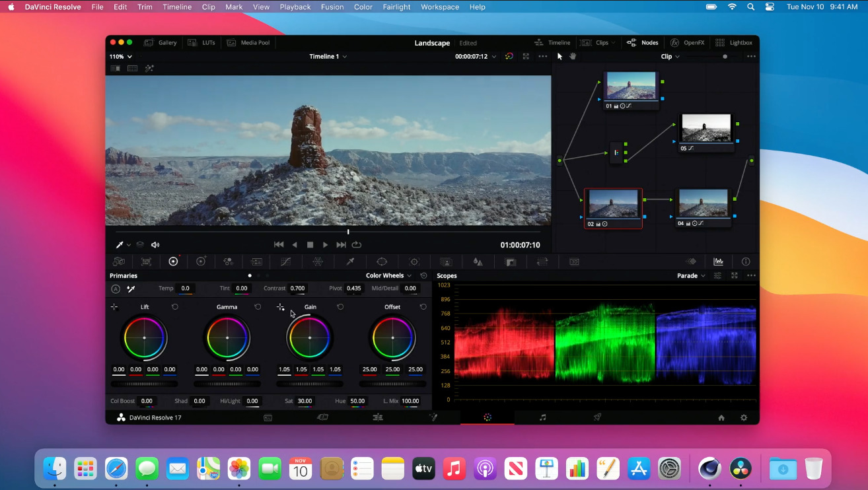Select the hand pan tool in node editor
Image resolution: width=868 pixels, height=490 pixels.
coord(573,57)
